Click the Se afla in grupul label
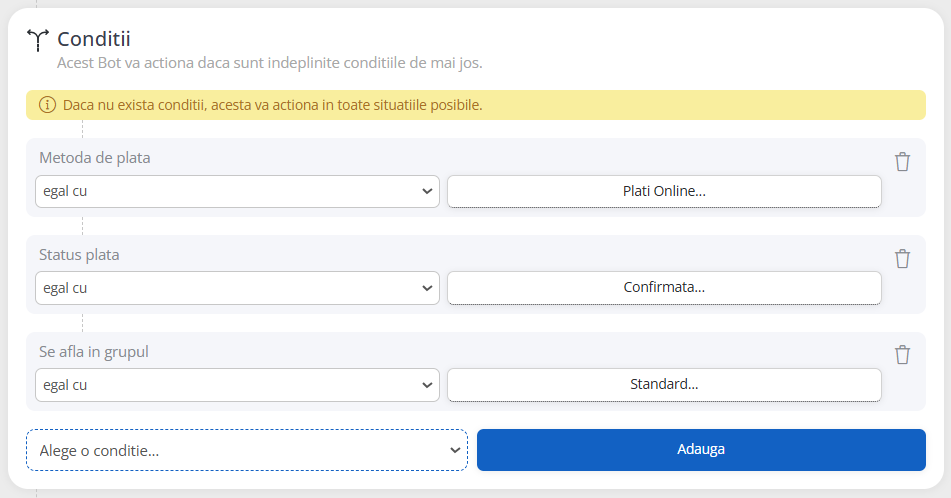This screenshot has height=498, width=951. pyautogui.click(x=94, y=352)
